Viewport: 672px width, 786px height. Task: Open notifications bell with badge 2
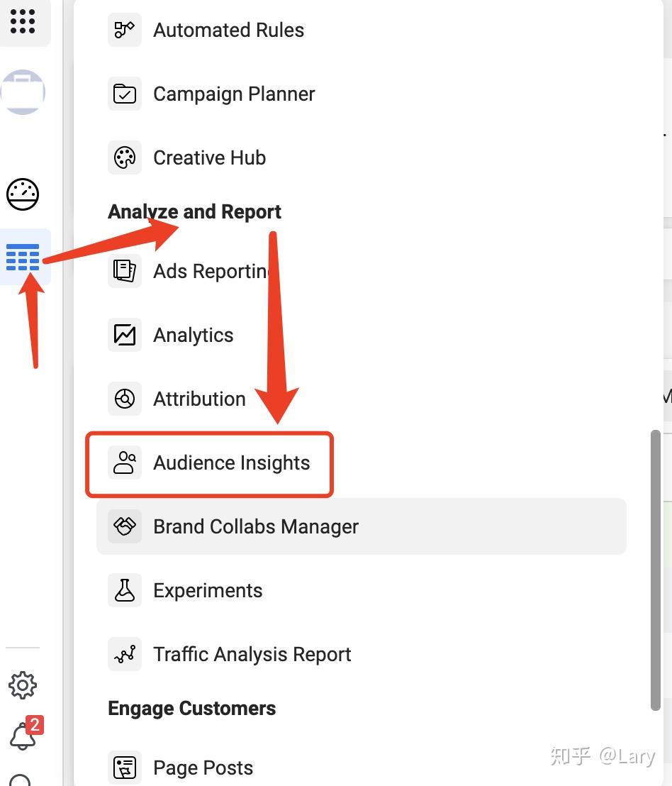tap(26, 734)
